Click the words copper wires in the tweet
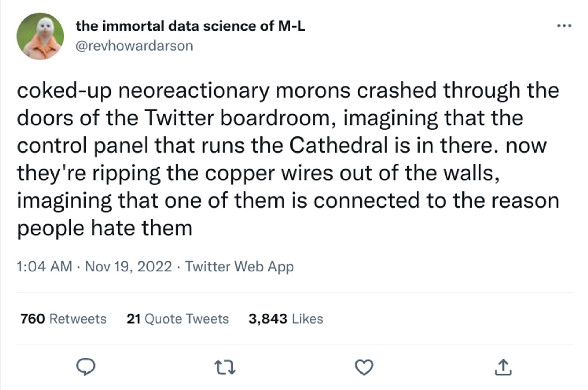This screenshot has width=588, height=390. pyautogui.click(x=269, y=173)
